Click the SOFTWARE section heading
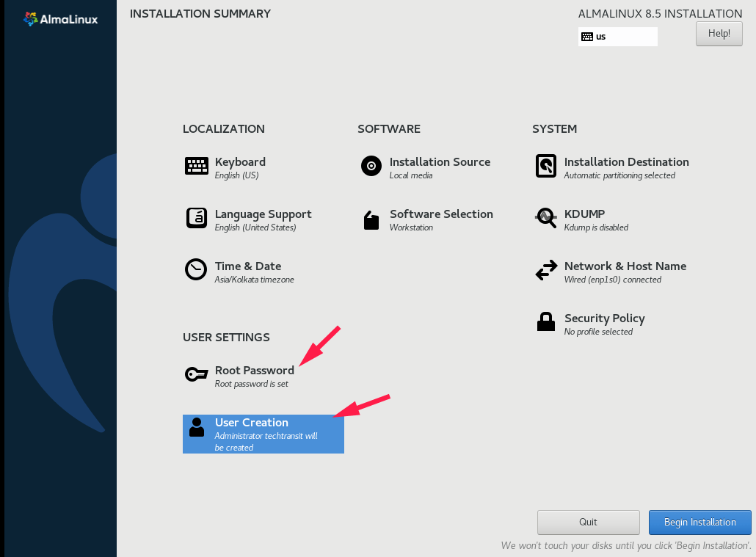756x557 pixels. tap(389, 128)
